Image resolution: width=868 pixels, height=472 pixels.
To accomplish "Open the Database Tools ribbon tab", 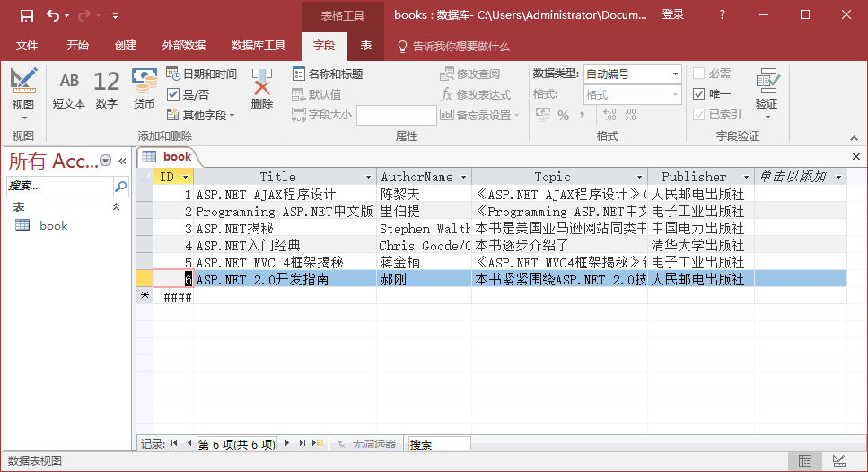I will point(259,46).
